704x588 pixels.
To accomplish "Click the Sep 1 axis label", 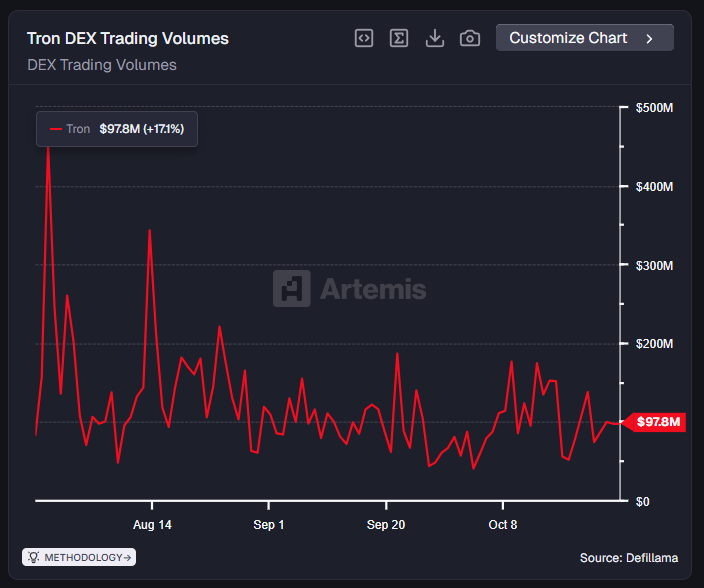I will (268, 525).
